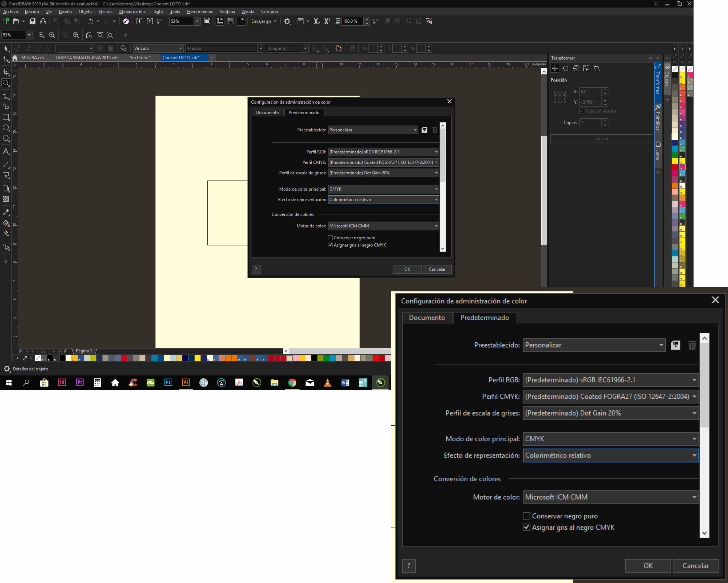Click the X position input field
Screen dimensions: 728x583
coord(590,91)
